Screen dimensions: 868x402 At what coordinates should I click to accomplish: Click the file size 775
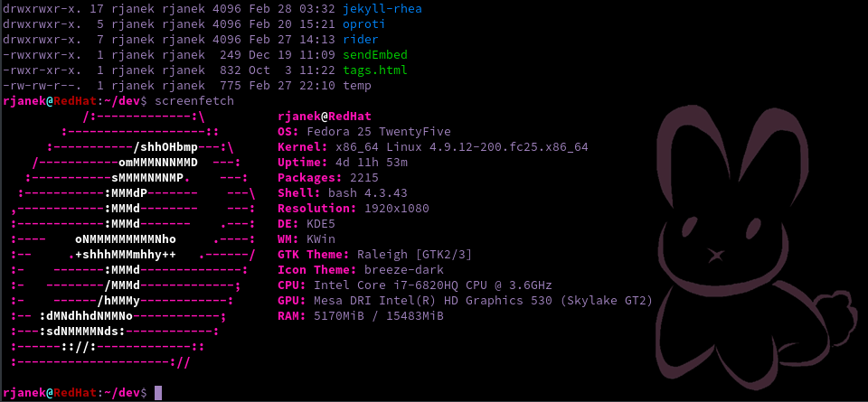pos(231,86)
